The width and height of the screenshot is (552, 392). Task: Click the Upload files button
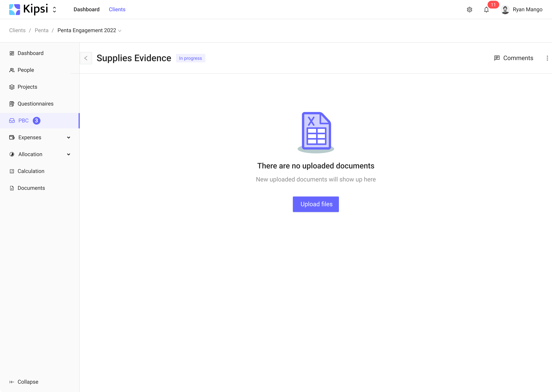[x=316, y=204]
